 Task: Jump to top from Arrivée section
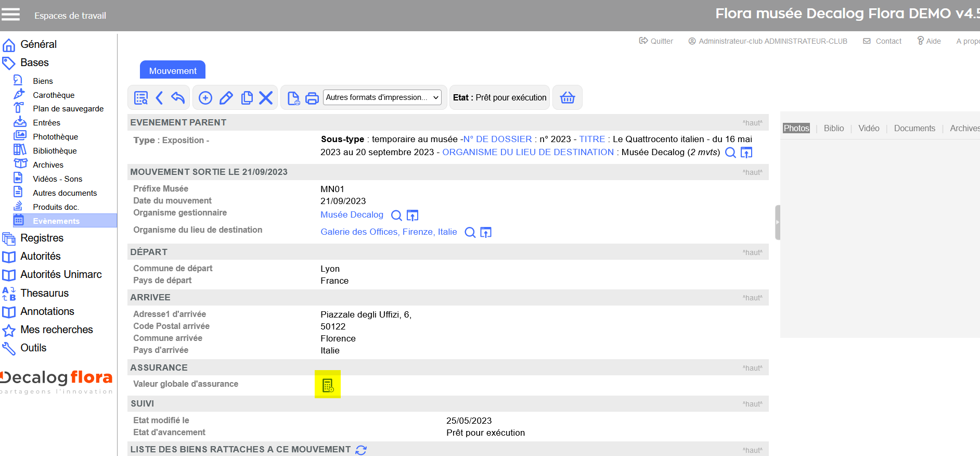click(x=752, y=298)
